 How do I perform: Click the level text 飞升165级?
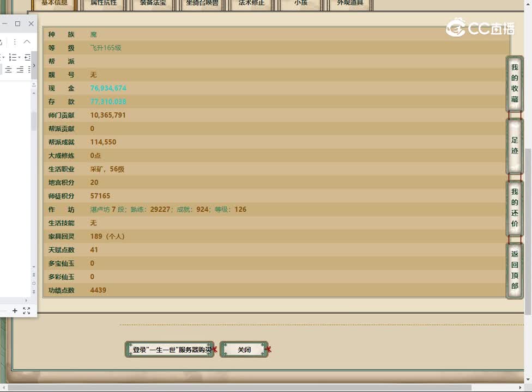[106, 48]
